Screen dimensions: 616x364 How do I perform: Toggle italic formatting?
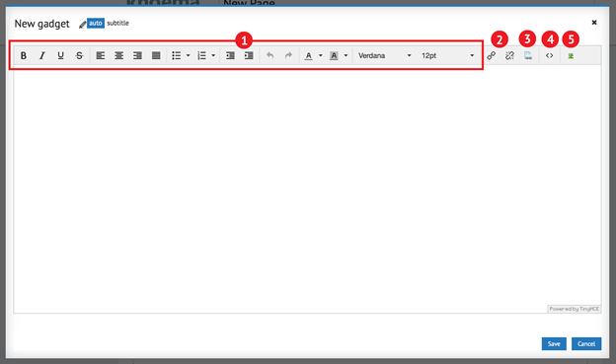42,56
